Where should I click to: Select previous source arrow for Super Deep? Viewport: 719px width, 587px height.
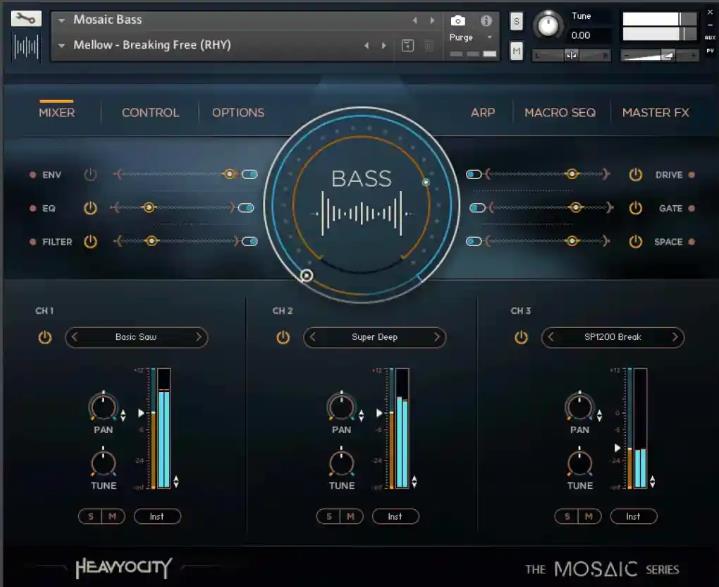click(x=313, y=337)
